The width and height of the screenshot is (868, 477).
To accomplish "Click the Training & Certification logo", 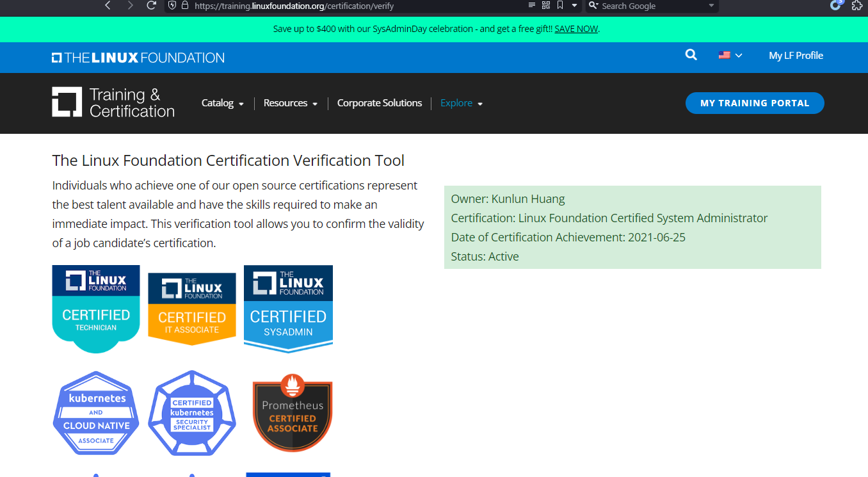I will [x=113, y=102].
